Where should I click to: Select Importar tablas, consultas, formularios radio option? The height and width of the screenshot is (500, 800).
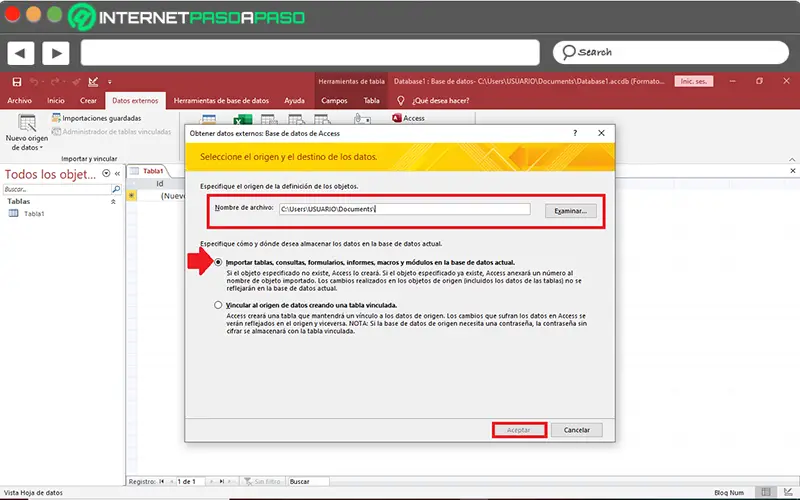(x=218, y=262)
